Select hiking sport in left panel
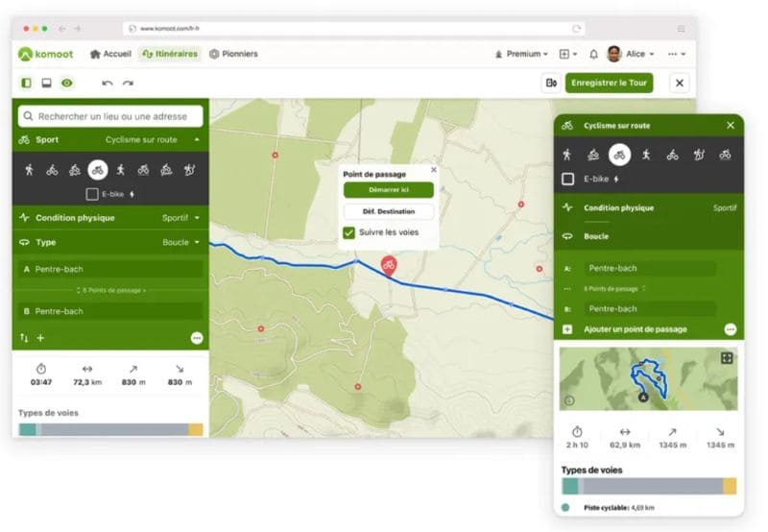 point(29,170)
